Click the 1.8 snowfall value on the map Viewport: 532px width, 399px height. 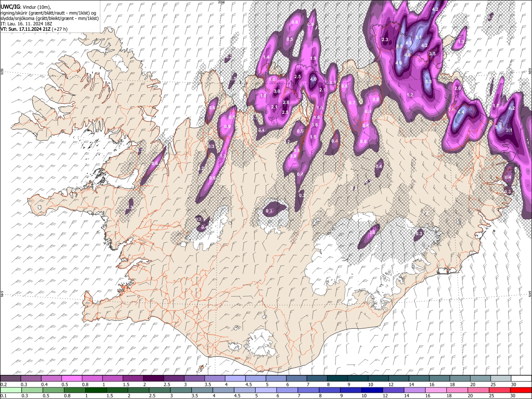coord(495,106)
